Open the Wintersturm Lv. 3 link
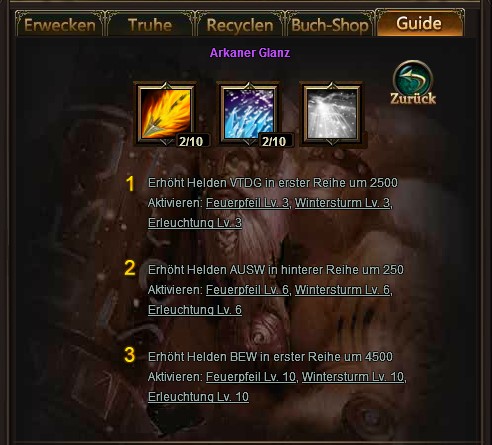 click(342, 203)
